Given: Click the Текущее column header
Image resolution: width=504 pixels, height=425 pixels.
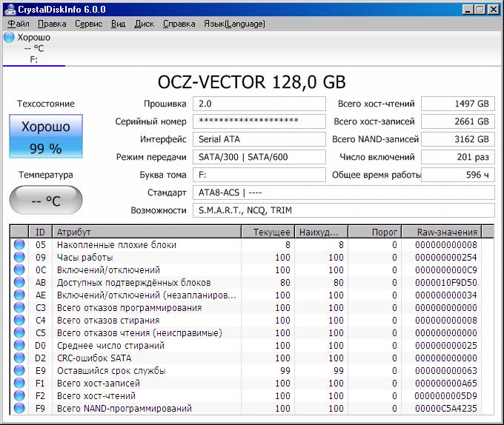Looking at the screenshot, I should (x=268, y=232).
